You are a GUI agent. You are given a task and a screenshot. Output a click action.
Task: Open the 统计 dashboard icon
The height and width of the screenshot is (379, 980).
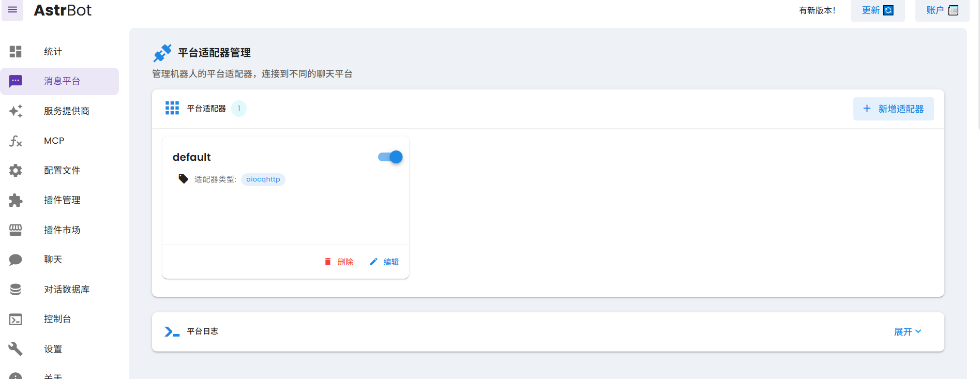click(16, 52)
